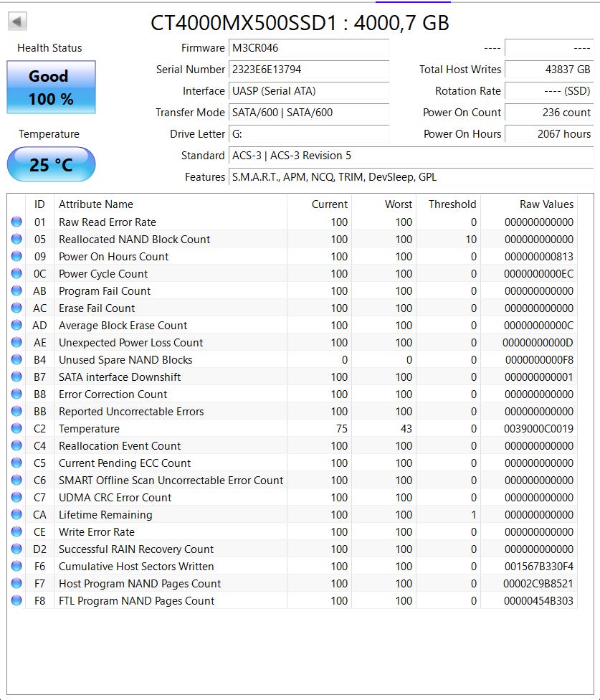
Task: Click status orb of Raw Read Error Rate
Action: click(x=16, y=222)
